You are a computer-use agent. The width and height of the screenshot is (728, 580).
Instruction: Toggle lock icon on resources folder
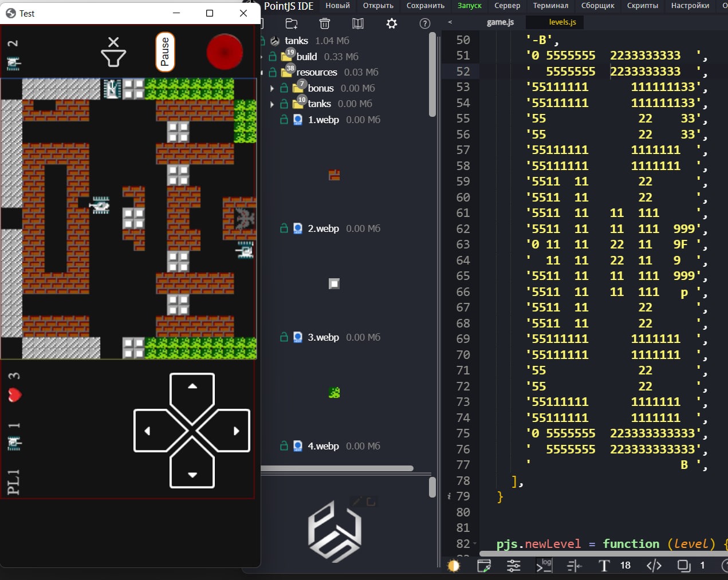coord(273,72)
